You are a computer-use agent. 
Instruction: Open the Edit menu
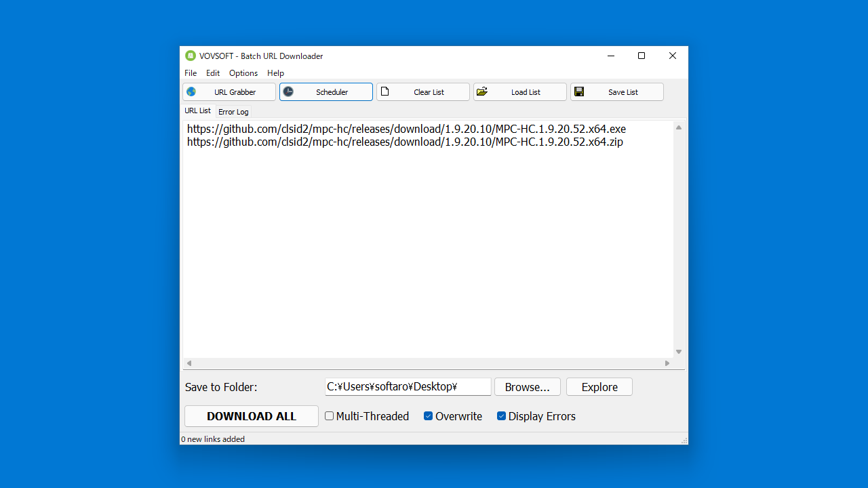(213, 73)
